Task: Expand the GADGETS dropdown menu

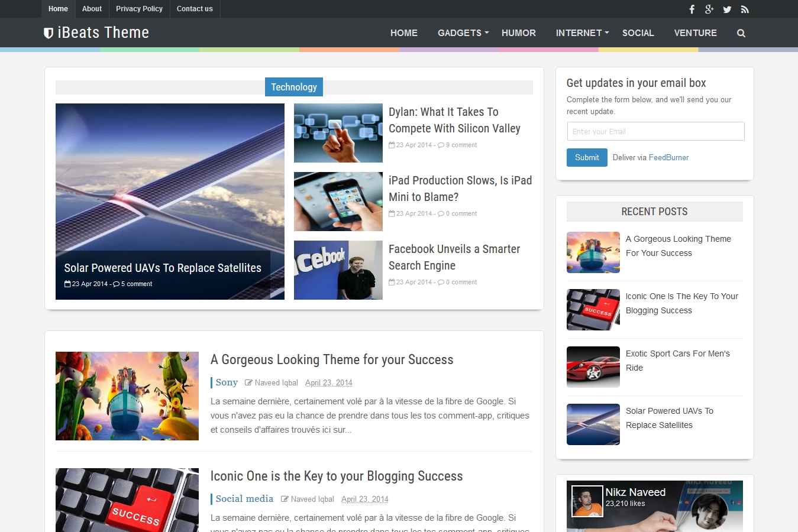Action: tap(463, 33)
